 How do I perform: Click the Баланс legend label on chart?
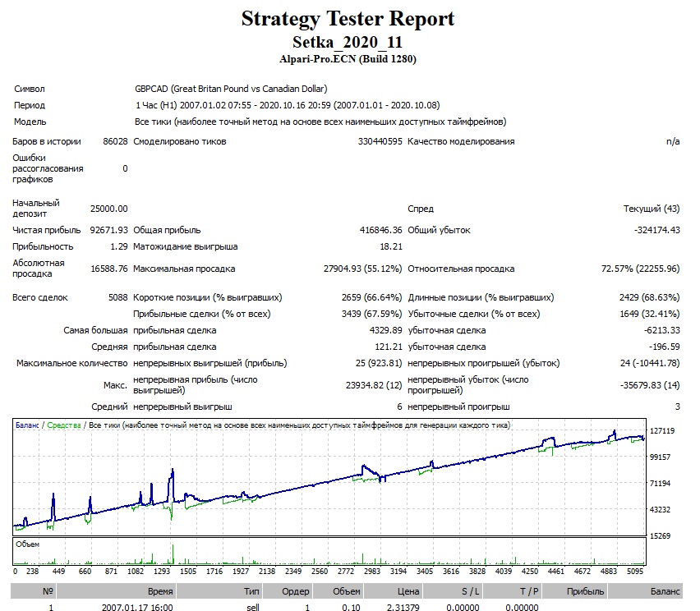(x=27, y=425)
